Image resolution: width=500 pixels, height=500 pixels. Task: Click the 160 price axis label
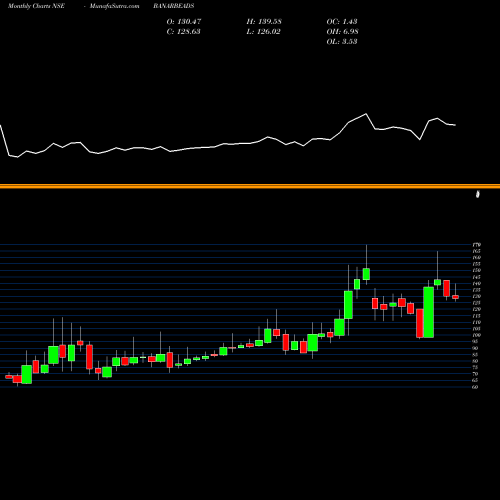click(476, 257)
